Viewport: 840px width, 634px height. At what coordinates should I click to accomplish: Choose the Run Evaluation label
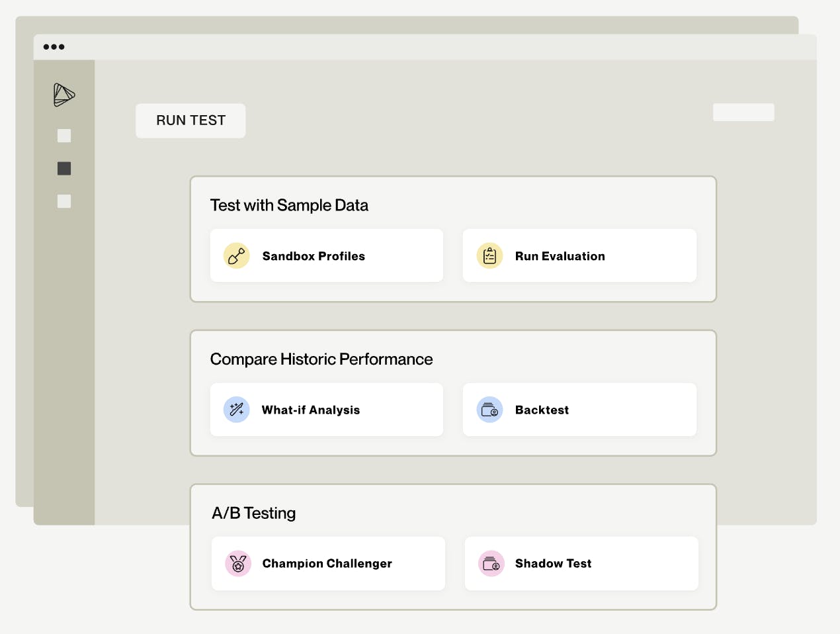[x=560, y=256]
